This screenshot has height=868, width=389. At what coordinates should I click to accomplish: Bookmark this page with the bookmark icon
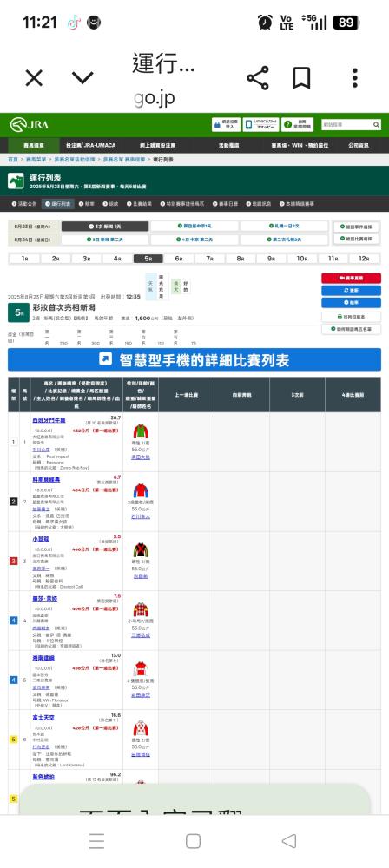click(x=301, y=78)
